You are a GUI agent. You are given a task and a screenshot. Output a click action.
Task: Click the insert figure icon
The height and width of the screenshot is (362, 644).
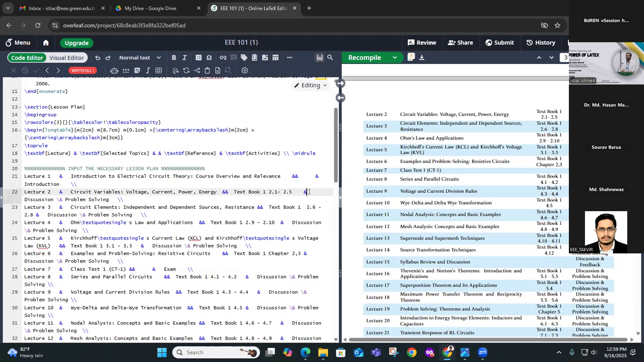[265, 58]
